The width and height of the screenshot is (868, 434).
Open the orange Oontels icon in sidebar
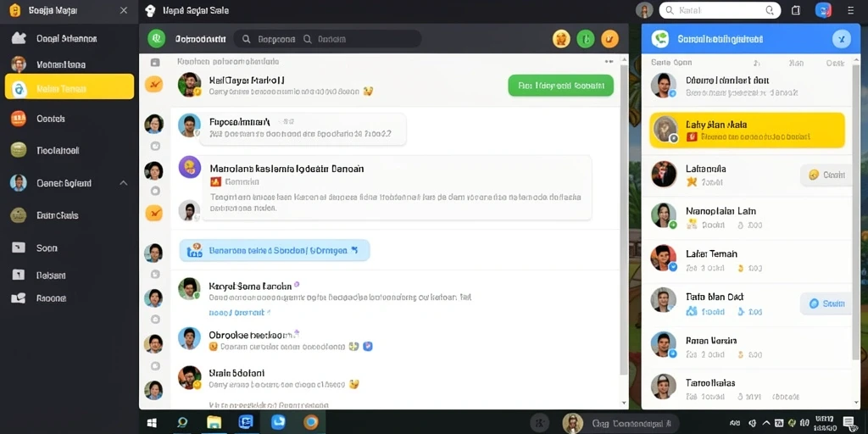click(x=19, y=119)
